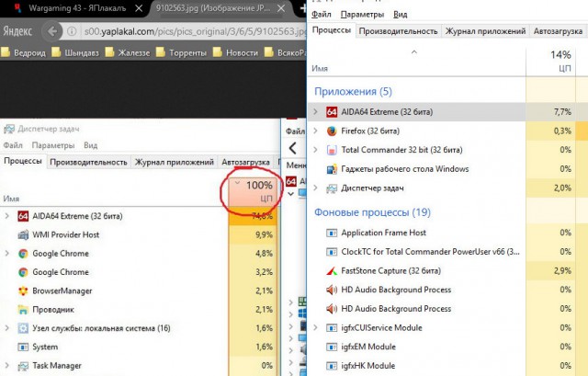Image resolution: width=588 pixels, height=376 pixels.
Task: Click the back chevron in AIDA64 window
Action: [x=293, y=148]
